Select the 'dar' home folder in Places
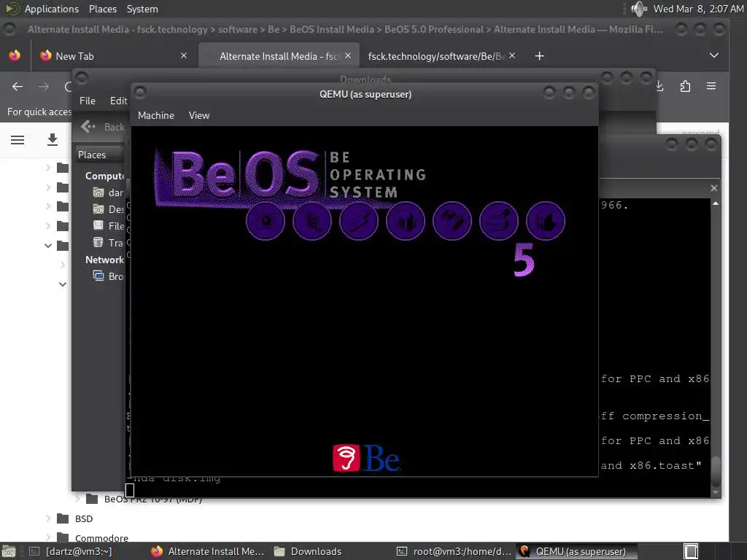This screenshot has width=747, height=560. point(109,192)
